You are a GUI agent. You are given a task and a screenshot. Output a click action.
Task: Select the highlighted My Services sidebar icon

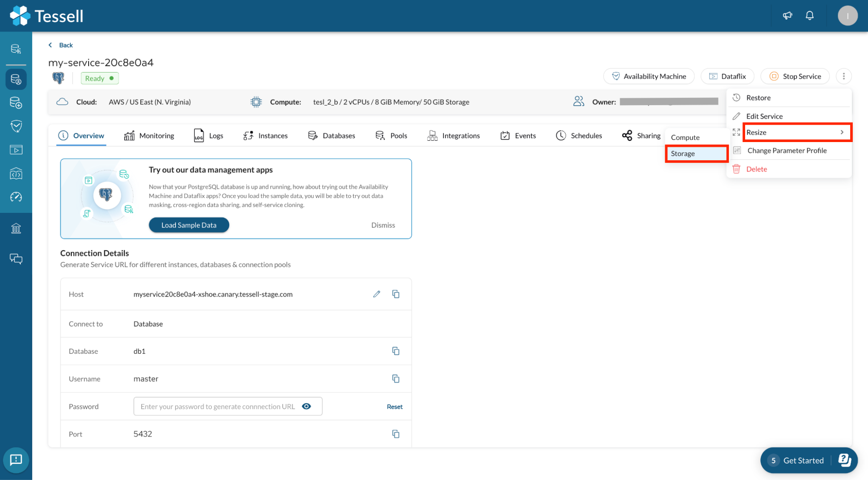coord(16,79)
